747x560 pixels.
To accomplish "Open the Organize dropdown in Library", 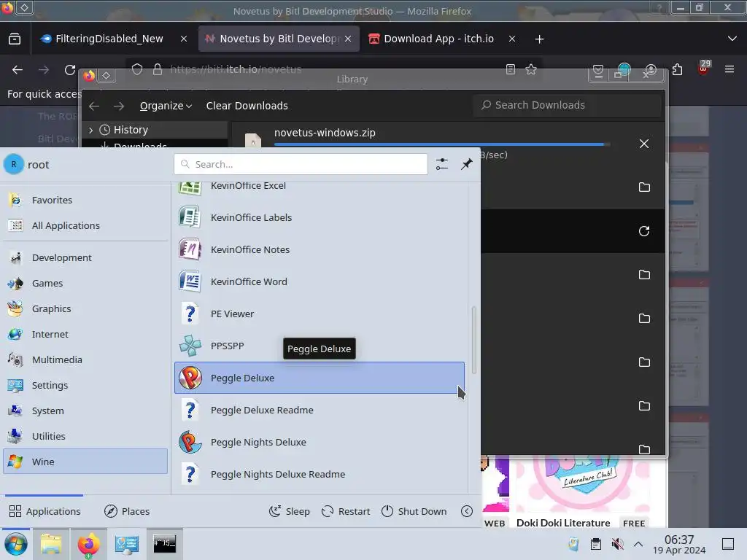I will 166,106.
